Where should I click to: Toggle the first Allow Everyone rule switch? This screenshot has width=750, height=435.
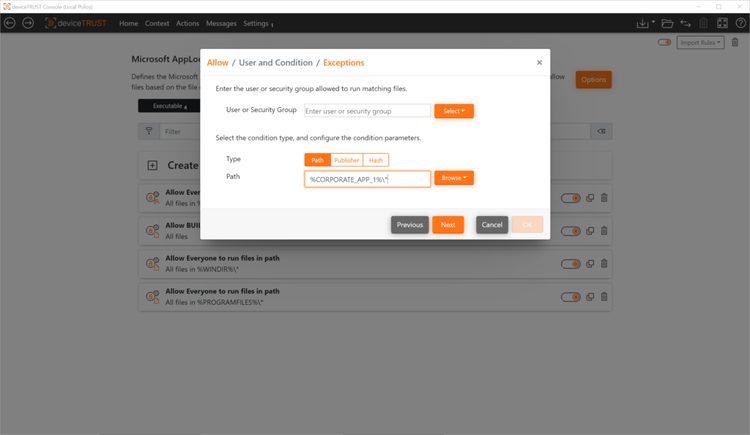571,198
